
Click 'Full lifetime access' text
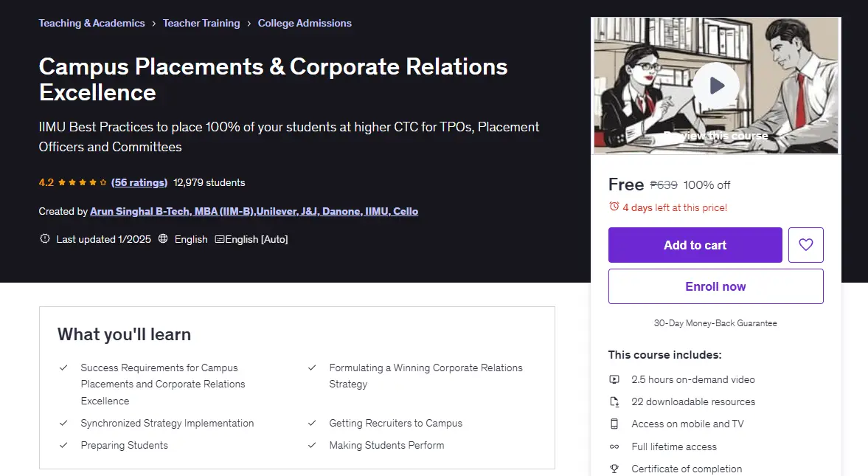click(674, 446)
